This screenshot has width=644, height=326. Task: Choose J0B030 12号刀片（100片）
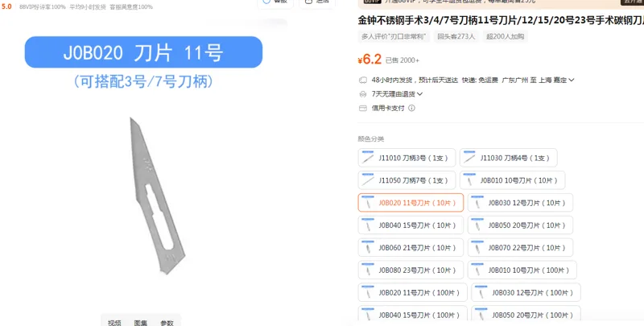[526, 293]
